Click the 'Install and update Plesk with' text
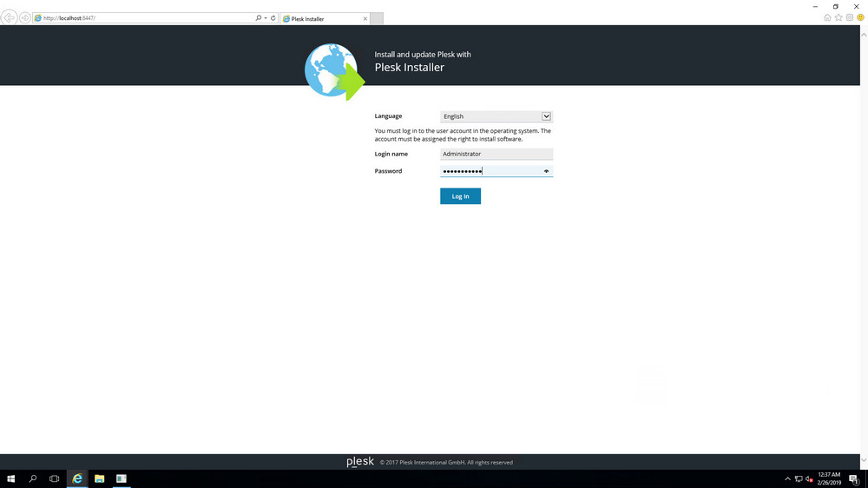 pyautogui.click(x=423, y=55)
